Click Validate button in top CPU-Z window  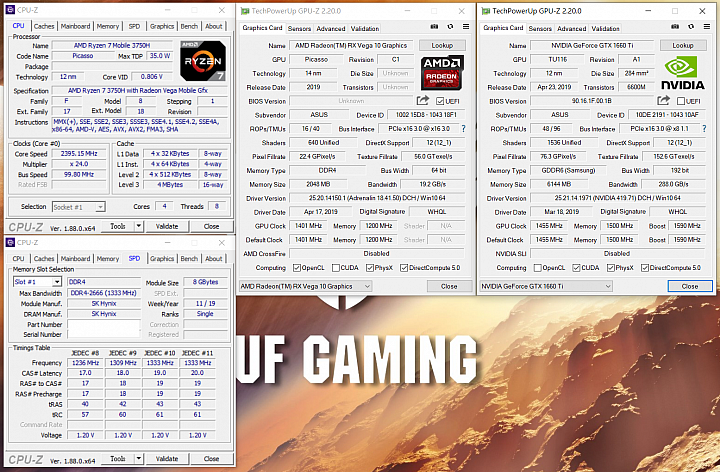[167, 226]
